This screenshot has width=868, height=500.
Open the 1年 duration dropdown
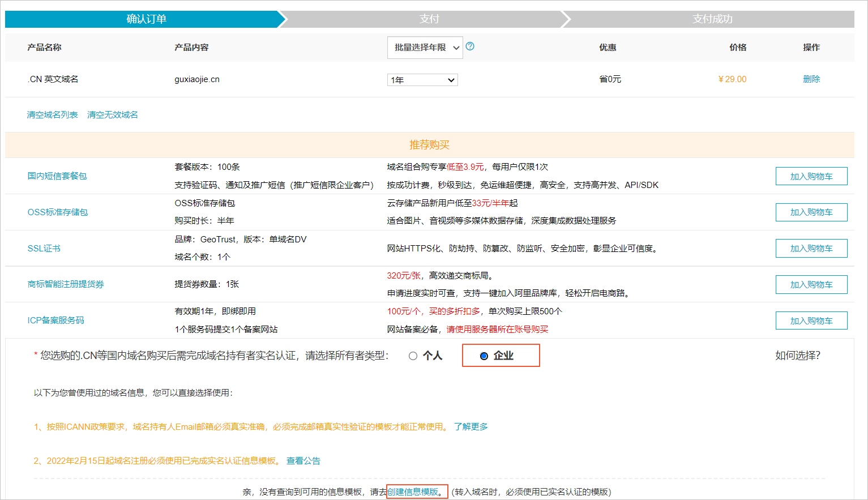(422, 80)
